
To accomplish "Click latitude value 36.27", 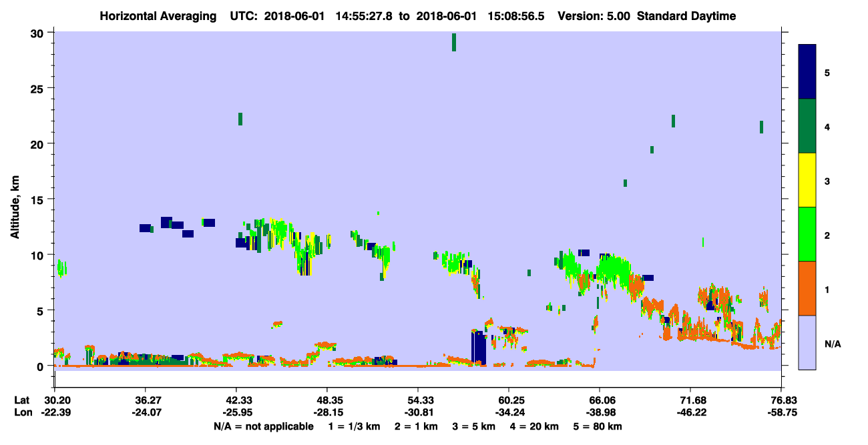I will click(x=145, y=400).
